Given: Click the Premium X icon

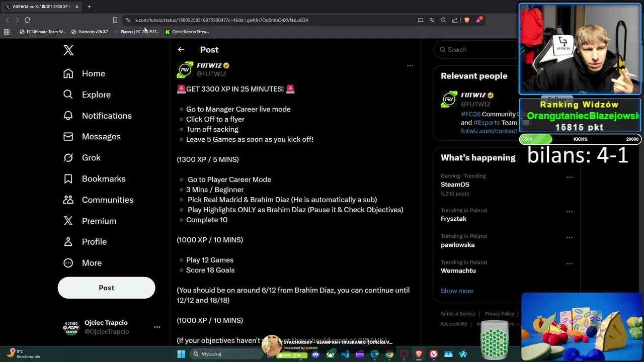Looking at the screenshot, I should coord(68,221).
